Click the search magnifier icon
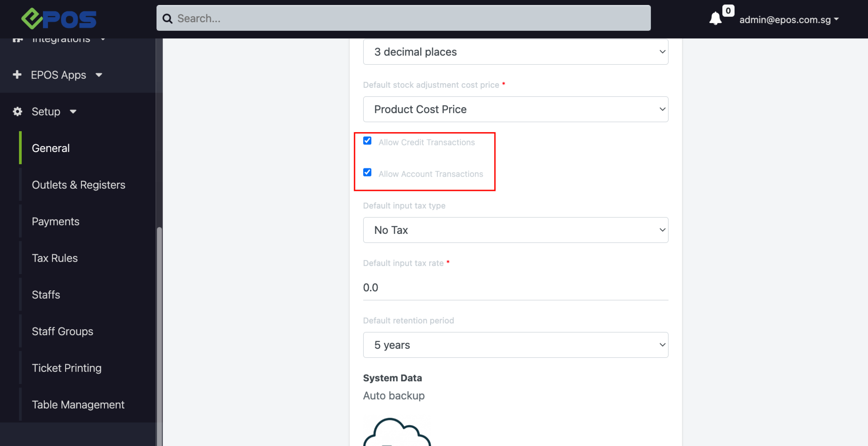868x446 pixels. point(167,19)
